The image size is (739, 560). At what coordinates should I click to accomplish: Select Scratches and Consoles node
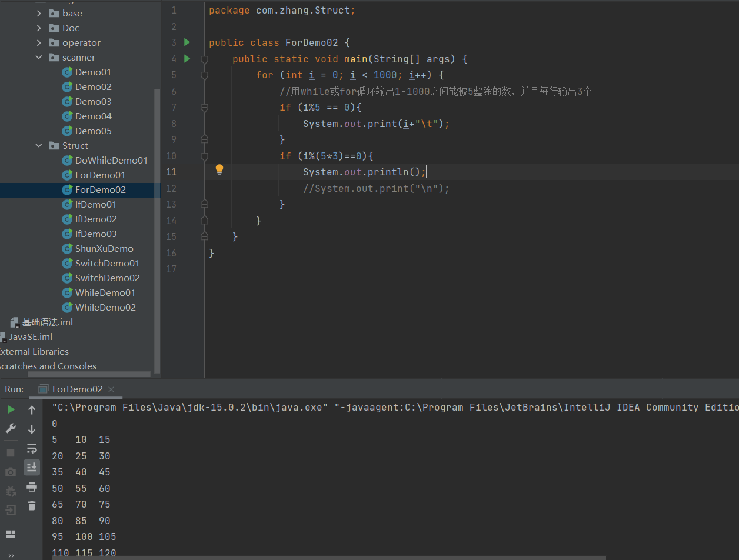coord(48,366)
